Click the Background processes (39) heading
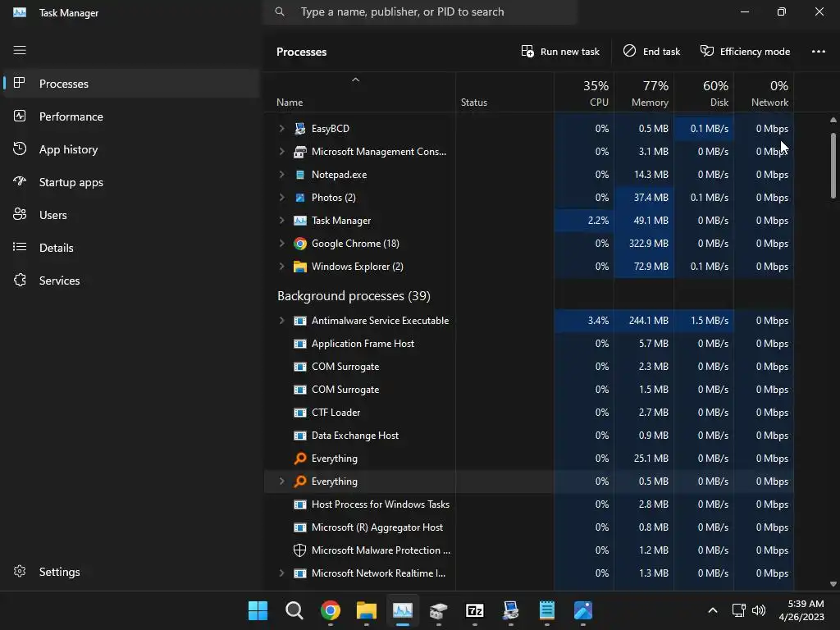Viewport: 840px width, 630px height. pyautogui.click(x=354, y=296)
